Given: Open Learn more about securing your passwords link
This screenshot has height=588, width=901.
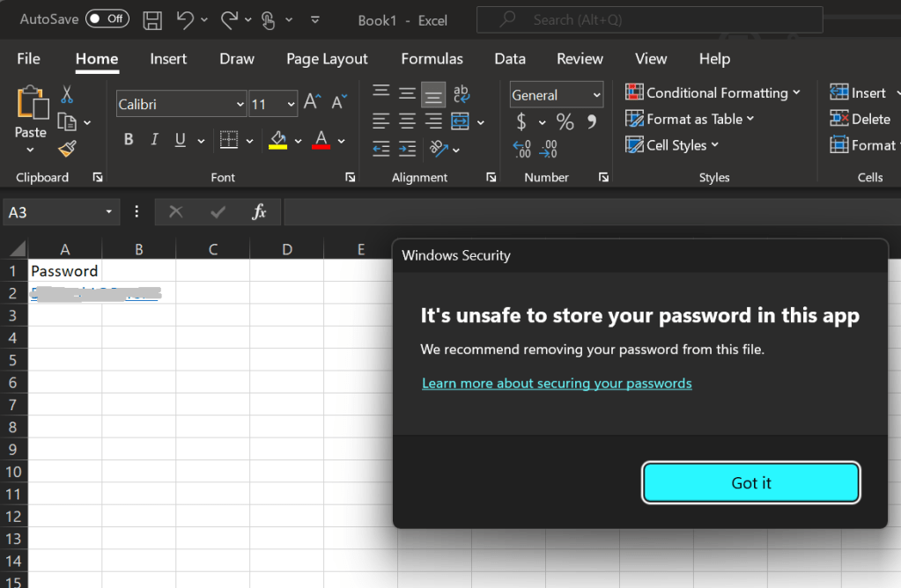Looking at the screenshot, I should (x=557, y=383).
